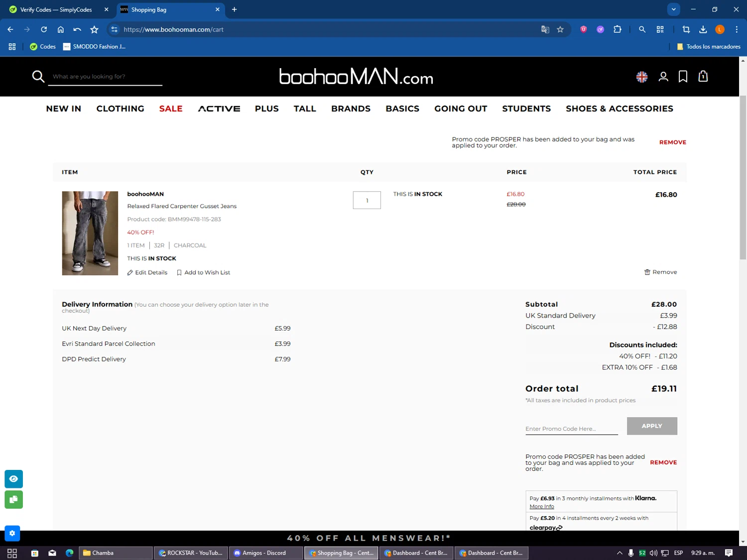Open the BRANDS menu
747x560 pixels.
[x=351, y=109]
